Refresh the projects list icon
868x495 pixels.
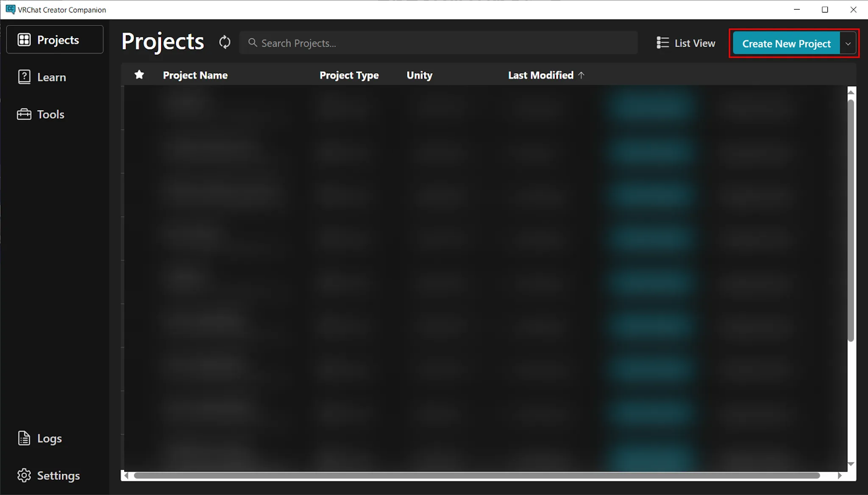click(225, 42)
